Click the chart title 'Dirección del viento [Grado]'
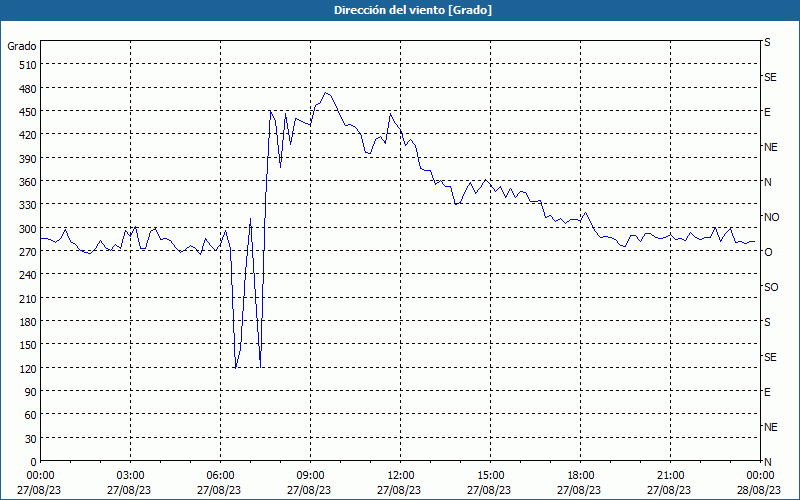The width and height of the screenshot is (800, 500). pyautogui.click(x=413, y=10)
